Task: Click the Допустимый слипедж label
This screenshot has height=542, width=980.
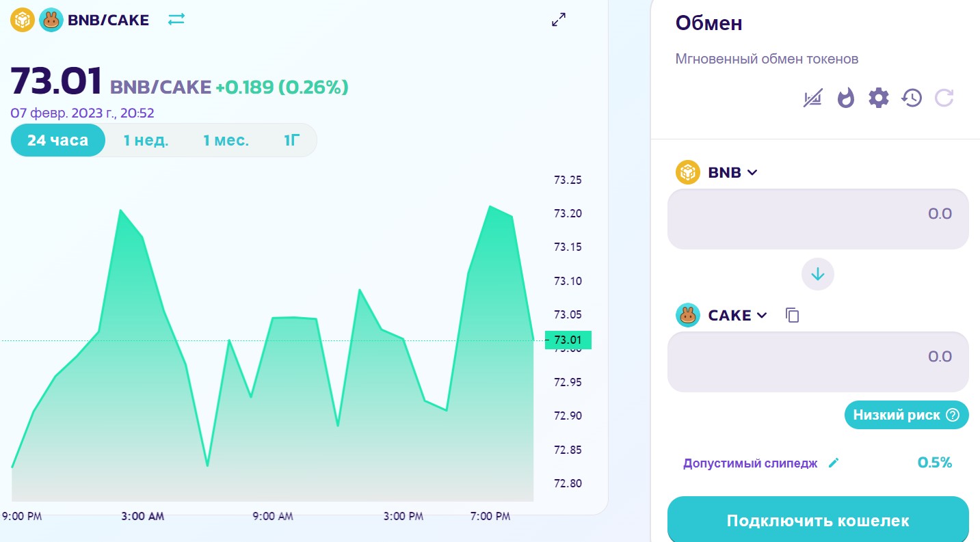Action: (x=750, y=463)
